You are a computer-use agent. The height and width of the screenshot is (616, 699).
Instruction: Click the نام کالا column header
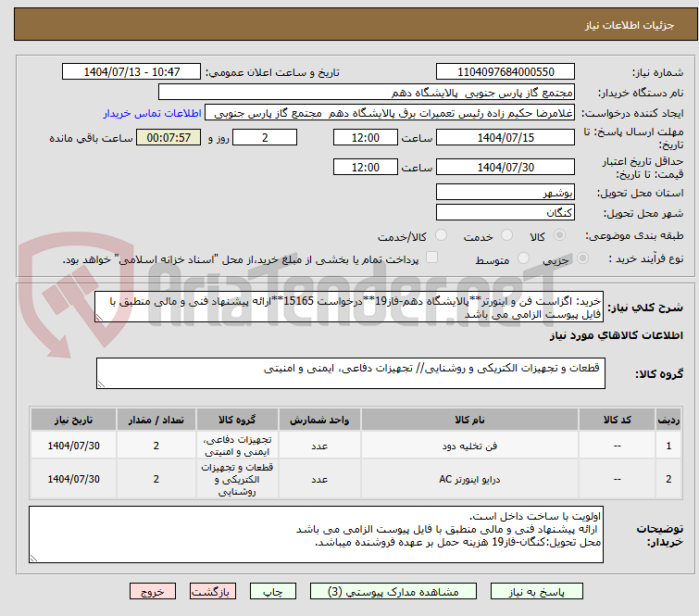click(470, 420)
